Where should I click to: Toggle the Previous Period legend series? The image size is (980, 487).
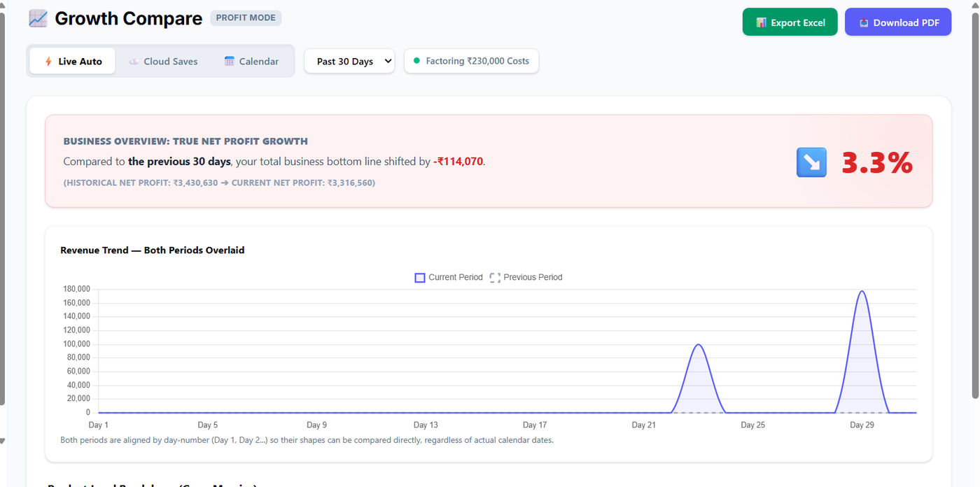(x=526, y=277)
